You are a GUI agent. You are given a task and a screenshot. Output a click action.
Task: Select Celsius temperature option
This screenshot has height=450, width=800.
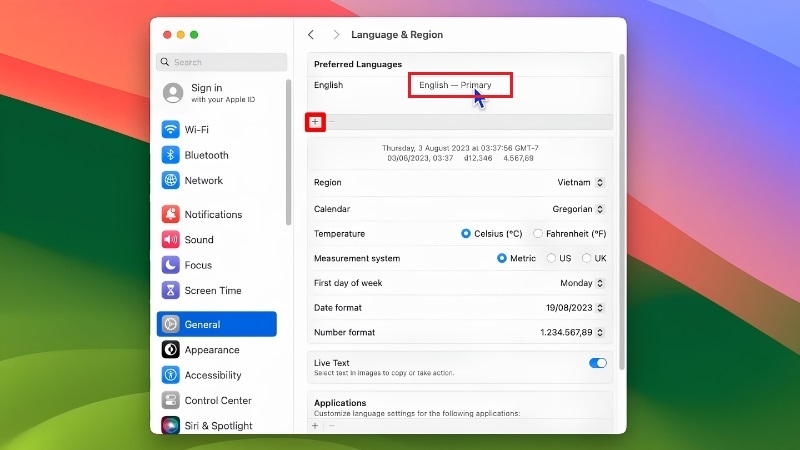[465, 234]
